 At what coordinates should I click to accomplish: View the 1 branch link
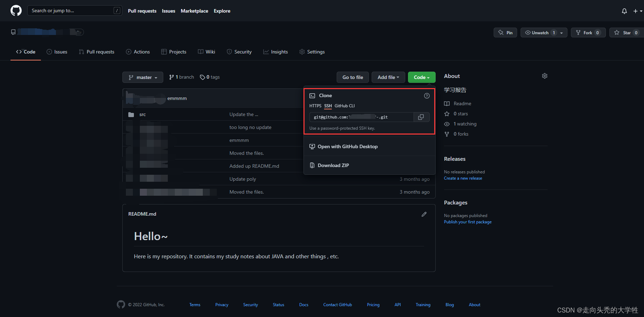(181, 77)
